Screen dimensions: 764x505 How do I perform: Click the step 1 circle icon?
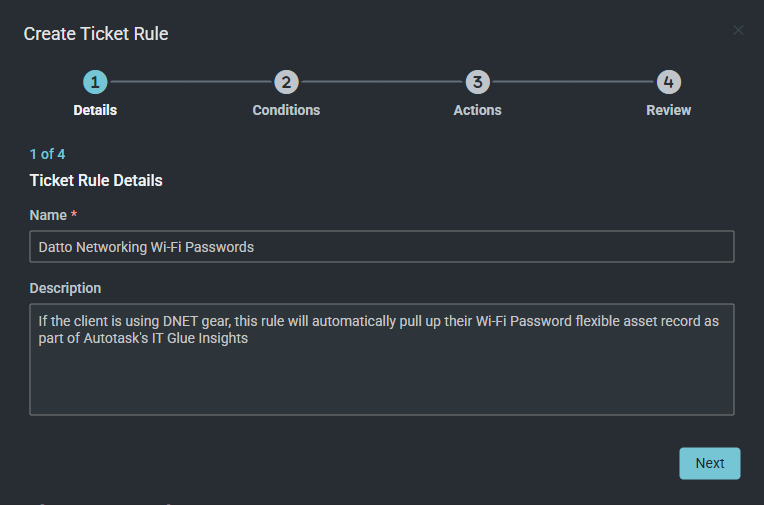[x=95, y=82]
